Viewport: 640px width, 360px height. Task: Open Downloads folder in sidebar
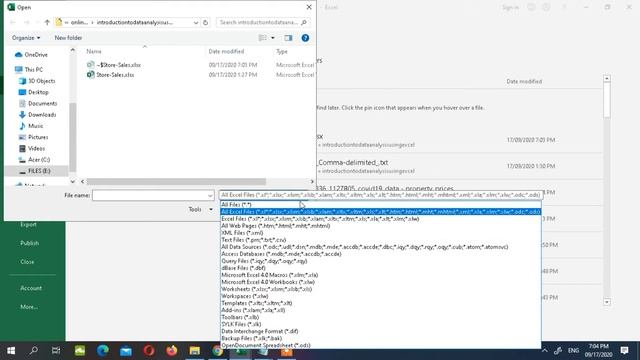point(38,115)
